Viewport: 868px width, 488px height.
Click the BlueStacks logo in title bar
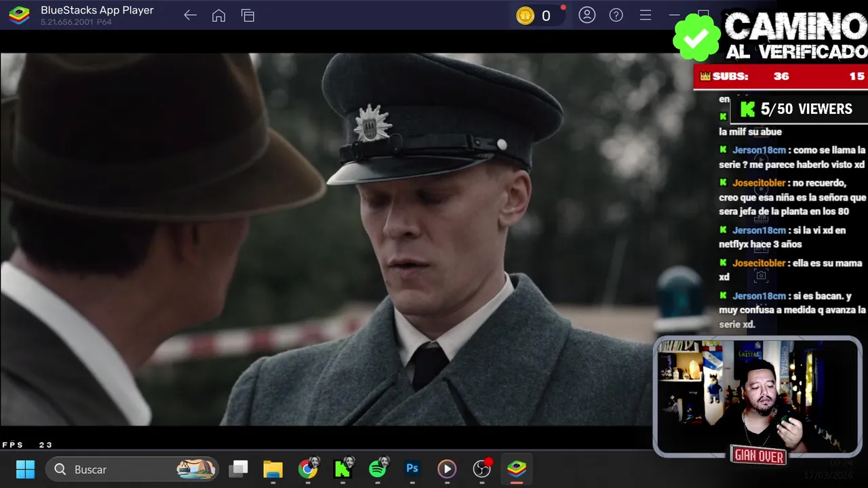tap(19, 15)
